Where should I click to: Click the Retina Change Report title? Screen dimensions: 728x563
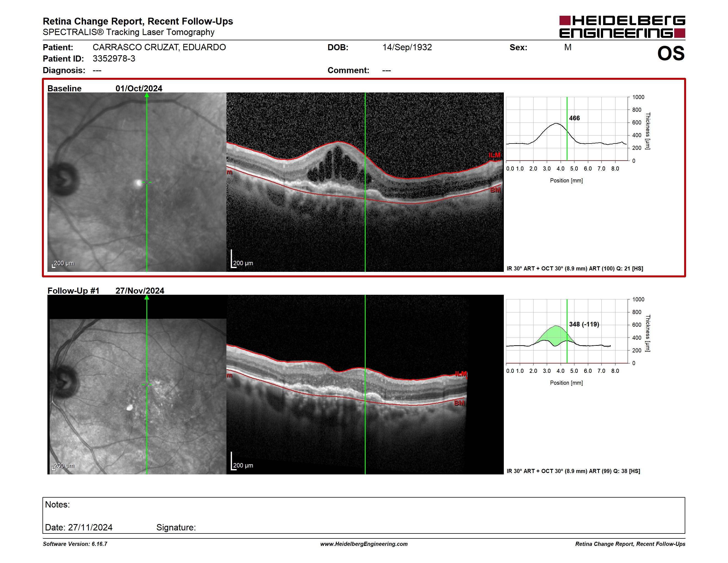[138, 21]
